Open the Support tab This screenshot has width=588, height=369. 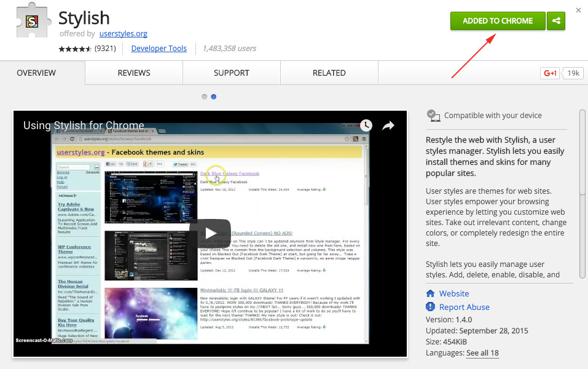tap(232, 73)
